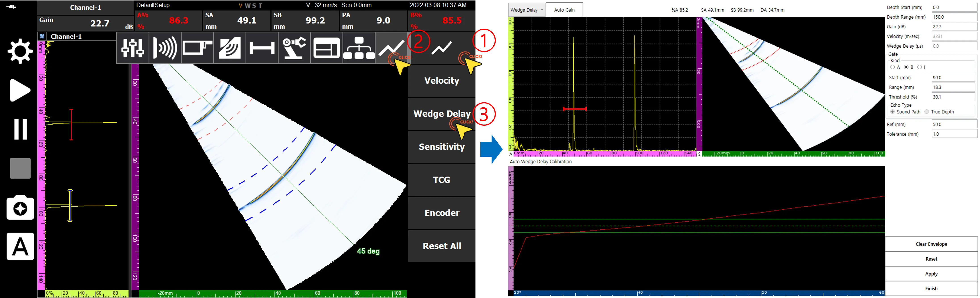The height and width of the screenshot is (298, 980).
Task: Click the Apply button
Action: click(931, 274)
